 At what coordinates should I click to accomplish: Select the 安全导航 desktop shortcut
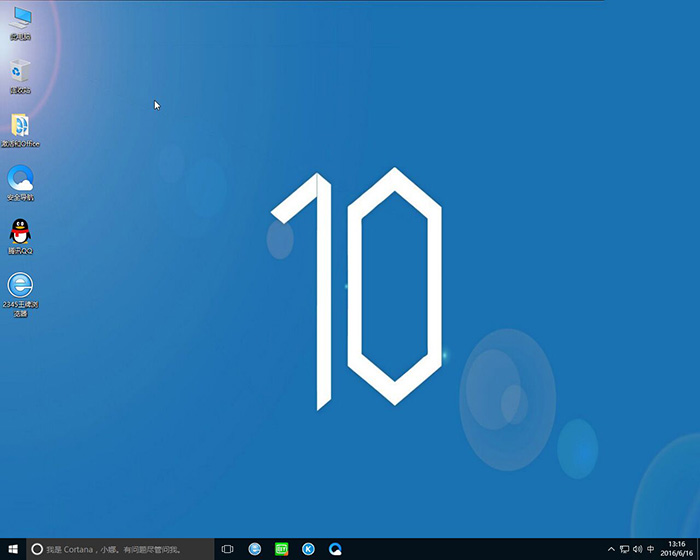coord(20,180)
